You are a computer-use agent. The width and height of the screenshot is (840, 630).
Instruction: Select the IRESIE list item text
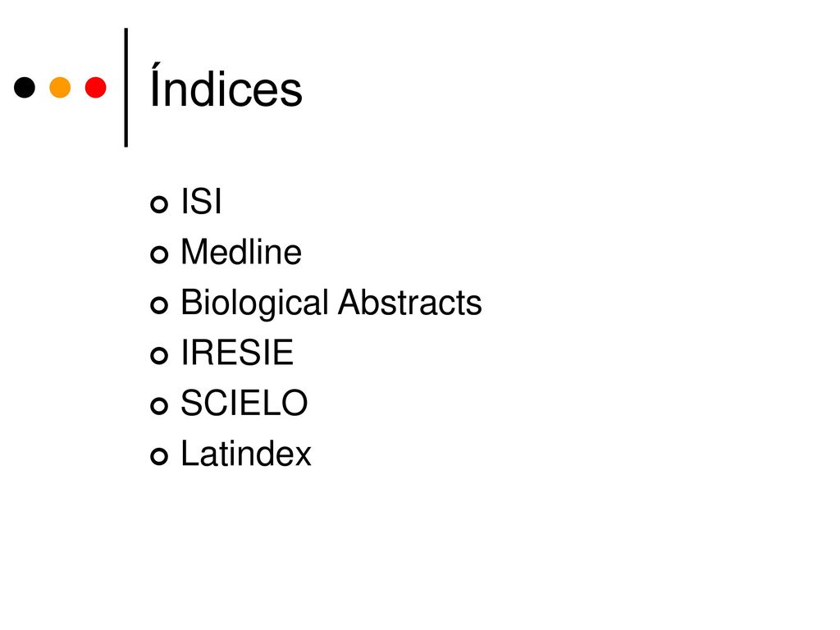click(237, 353)
